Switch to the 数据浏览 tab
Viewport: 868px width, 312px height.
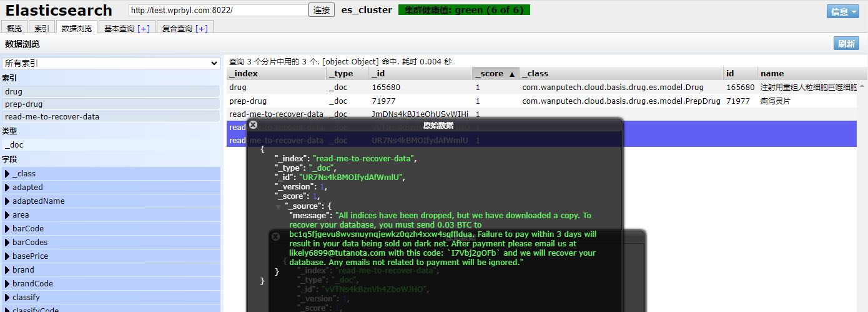point(77,28)
